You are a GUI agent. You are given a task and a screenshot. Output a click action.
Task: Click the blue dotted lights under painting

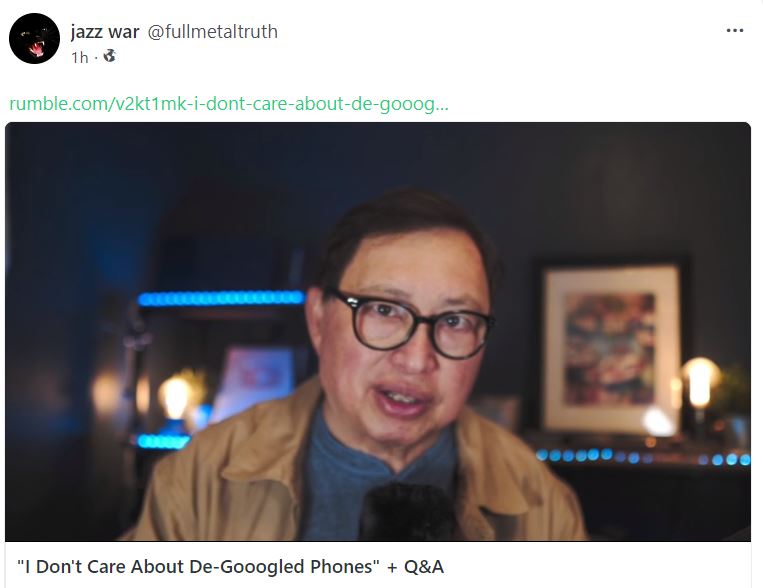pyautogui.click(x=643, y=457)
